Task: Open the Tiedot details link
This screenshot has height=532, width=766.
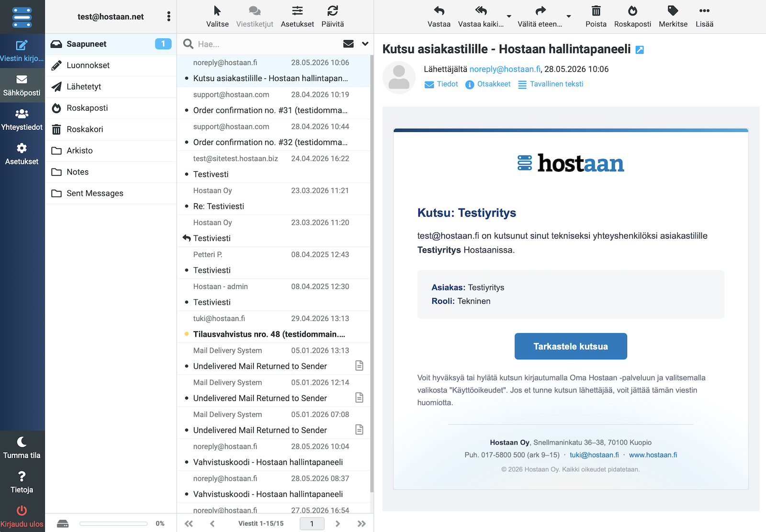Action: 441,84
